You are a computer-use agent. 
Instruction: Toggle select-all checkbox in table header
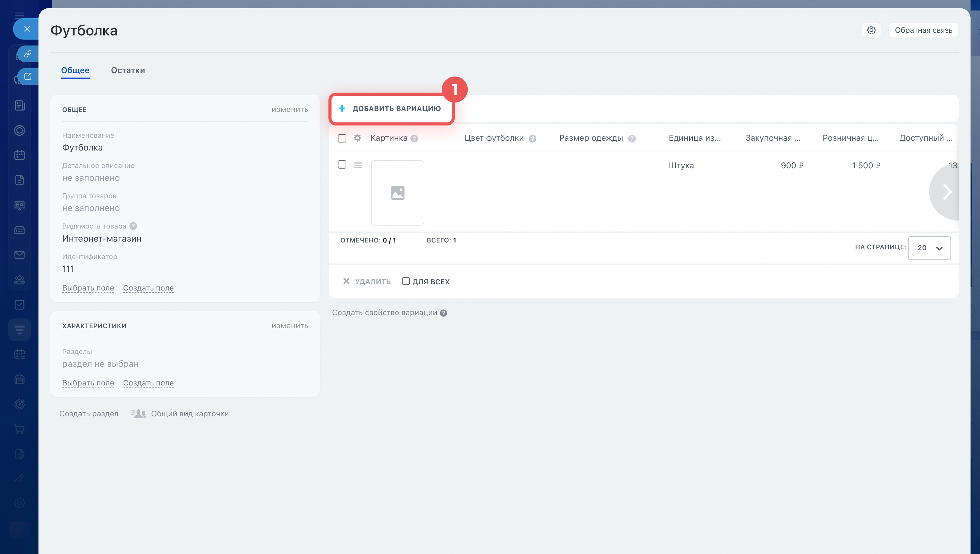[x=342, y=138]
